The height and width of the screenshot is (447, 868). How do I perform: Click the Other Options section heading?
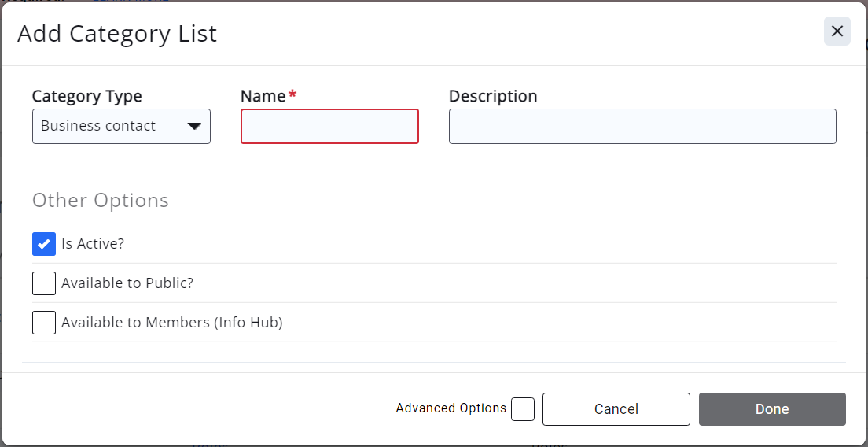(100, 201)
